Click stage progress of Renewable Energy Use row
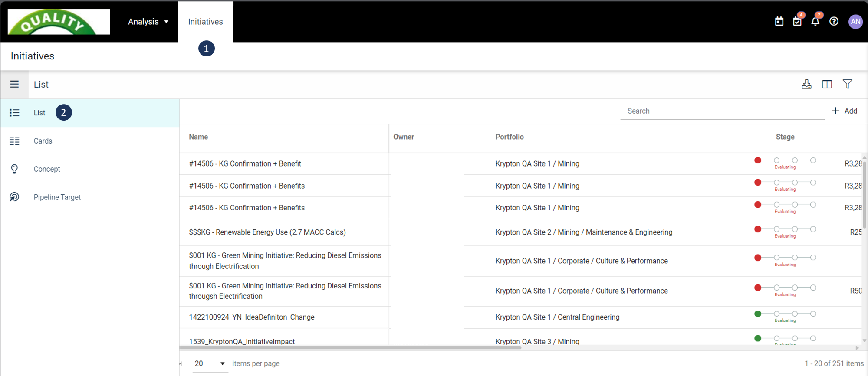 pyautogui.click(x=786, y=232)
